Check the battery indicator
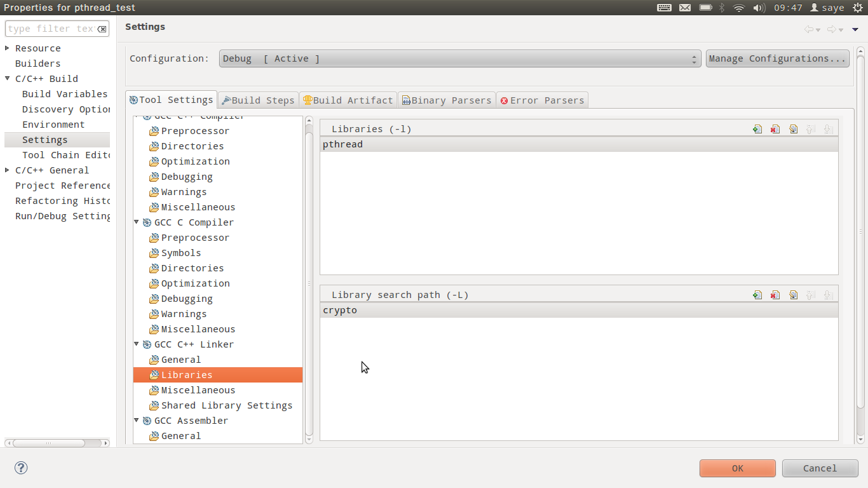 705,8
